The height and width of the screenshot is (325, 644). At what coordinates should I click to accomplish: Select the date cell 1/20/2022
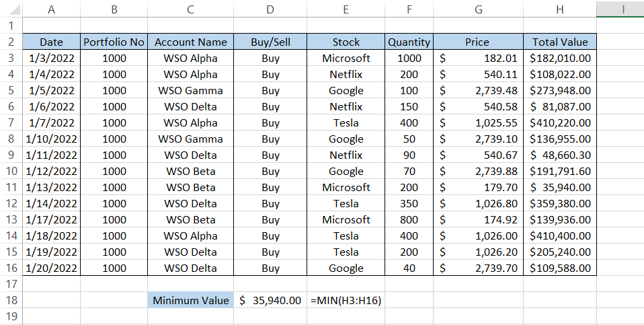(52, 268)
